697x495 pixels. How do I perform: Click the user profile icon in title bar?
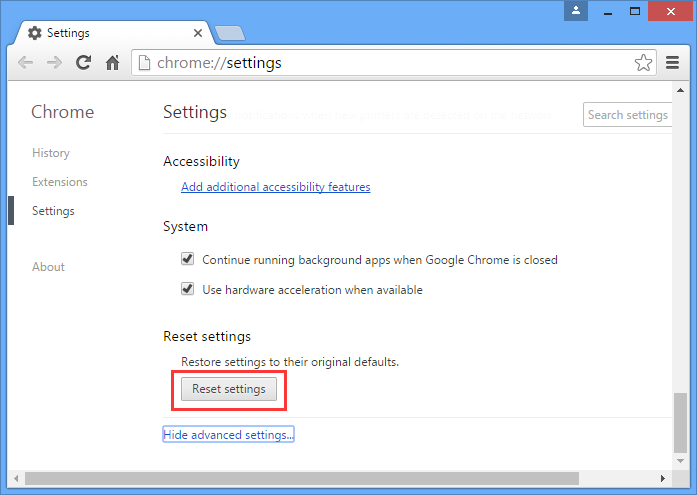576,10
